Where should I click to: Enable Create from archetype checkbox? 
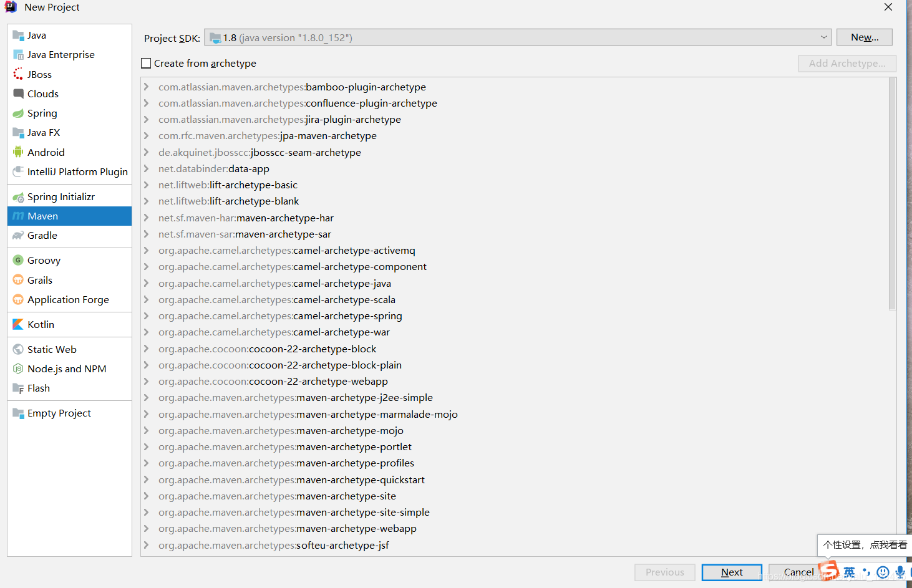click(146, 64)
